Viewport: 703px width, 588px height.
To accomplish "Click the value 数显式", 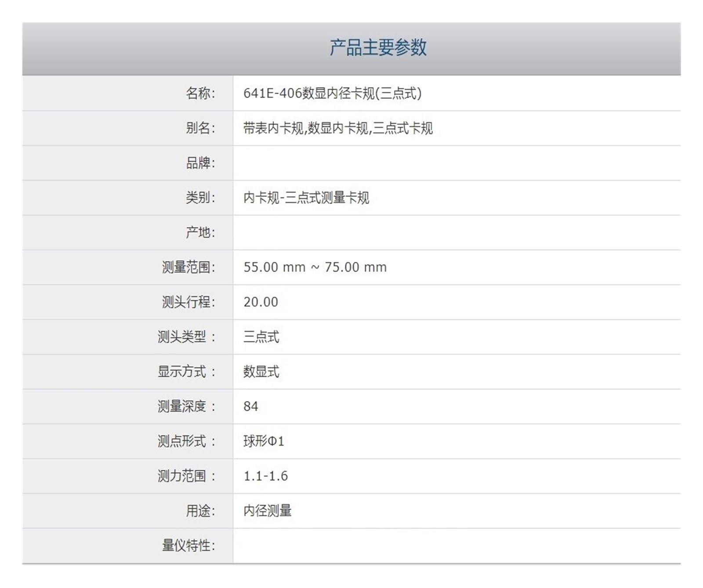I will (x=261, y=371).
